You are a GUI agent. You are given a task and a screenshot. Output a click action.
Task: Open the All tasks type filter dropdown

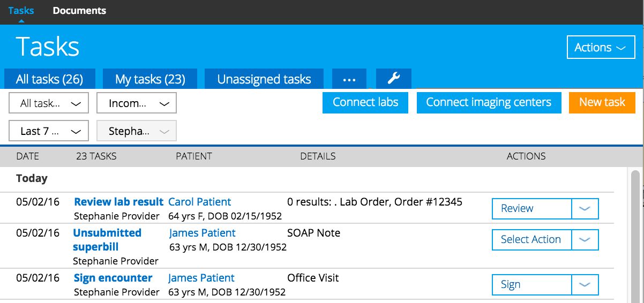pyautogui.click(x=49, y=103)
